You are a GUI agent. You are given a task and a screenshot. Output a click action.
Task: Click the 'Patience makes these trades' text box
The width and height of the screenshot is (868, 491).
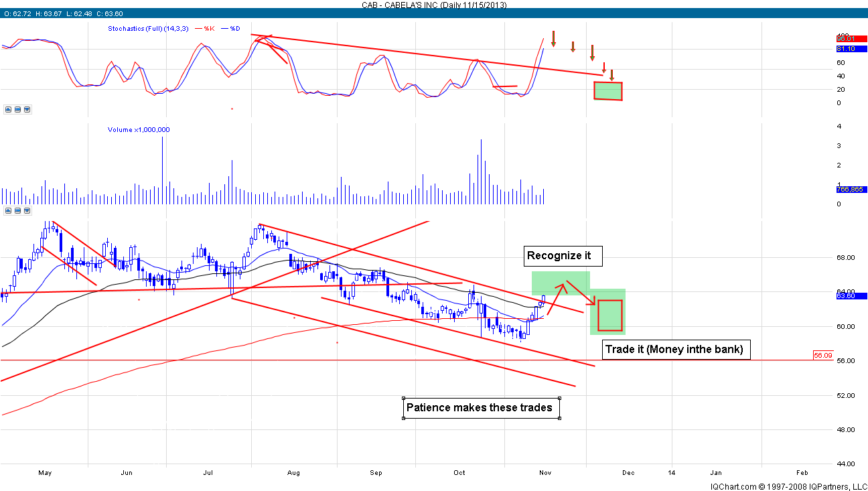point(481,407)
